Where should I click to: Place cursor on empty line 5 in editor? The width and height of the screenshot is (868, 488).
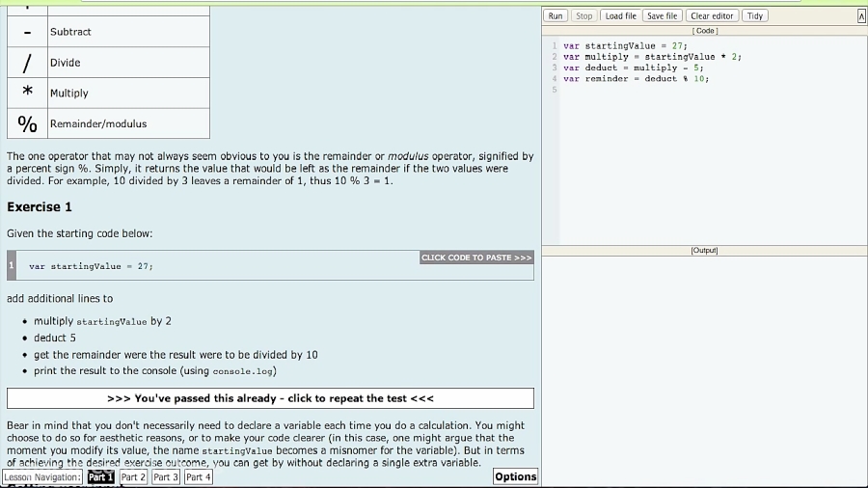coord(675,90)
